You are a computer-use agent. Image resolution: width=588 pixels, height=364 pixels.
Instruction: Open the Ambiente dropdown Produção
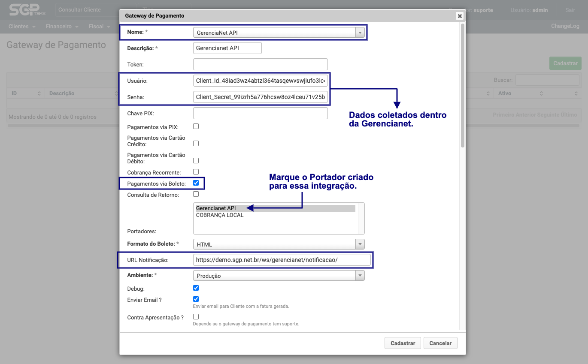tap(279, 276)
